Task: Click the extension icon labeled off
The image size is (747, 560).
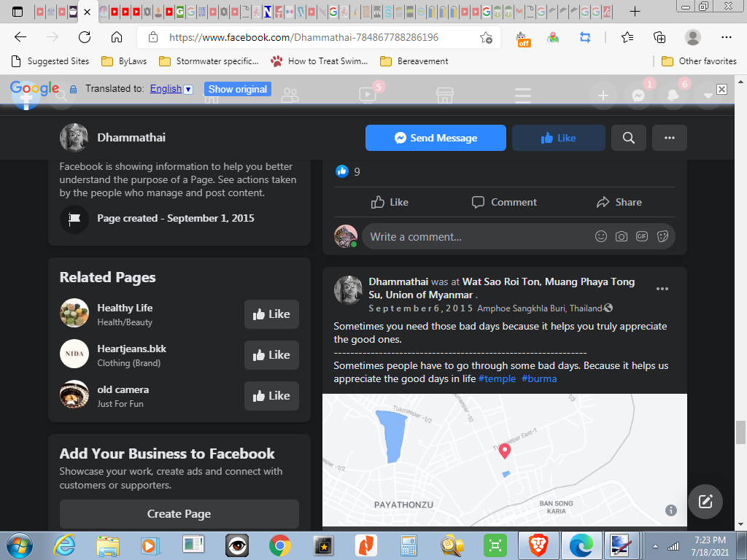Action: tap(524, 39)
